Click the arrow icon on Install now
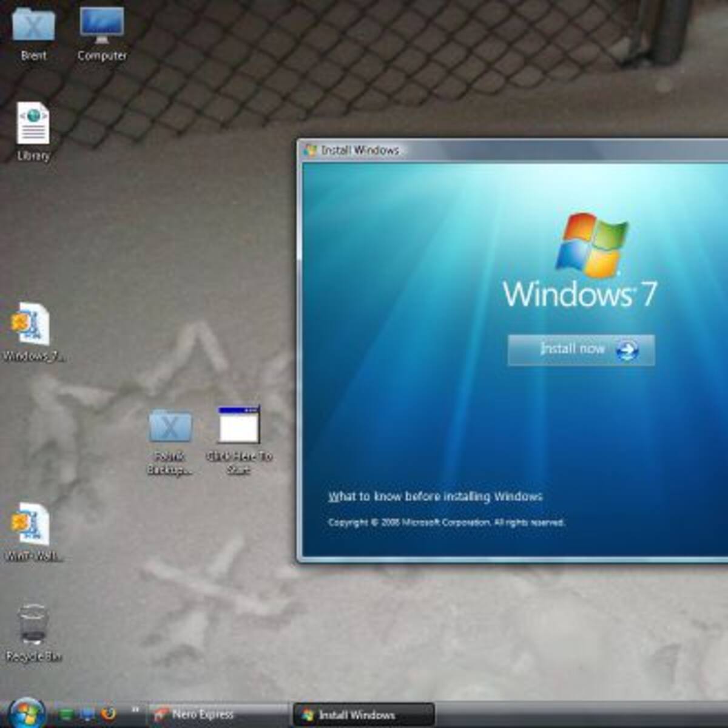Viewport: 728px width, 728px height. coord(627,350)
